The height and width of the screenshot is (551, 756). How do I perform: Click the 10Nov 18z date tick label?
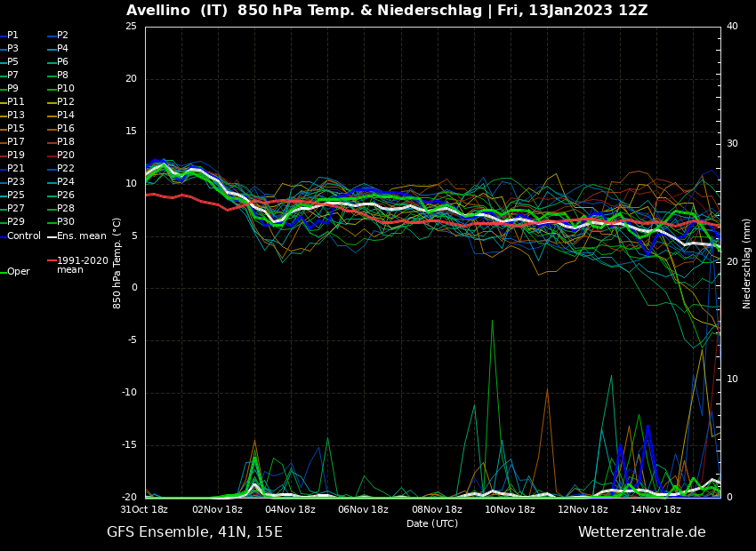coord(510,509)
